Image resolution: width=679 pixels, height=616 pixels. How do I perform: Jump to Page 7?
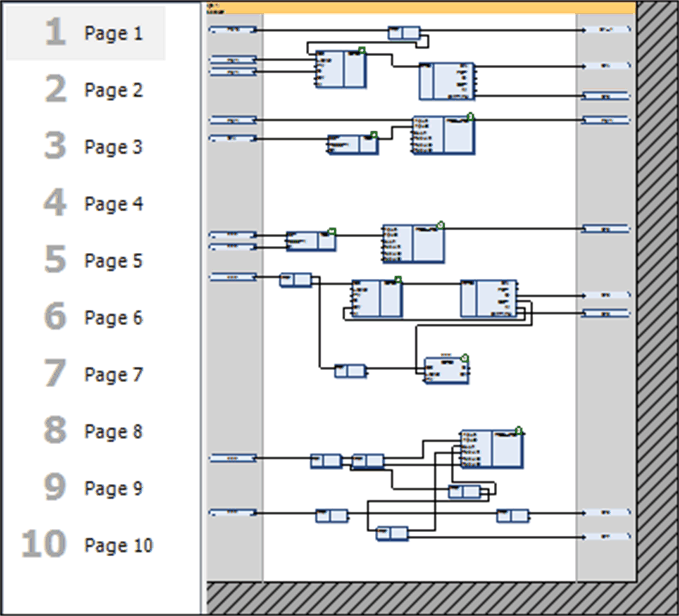pos(113,375)
